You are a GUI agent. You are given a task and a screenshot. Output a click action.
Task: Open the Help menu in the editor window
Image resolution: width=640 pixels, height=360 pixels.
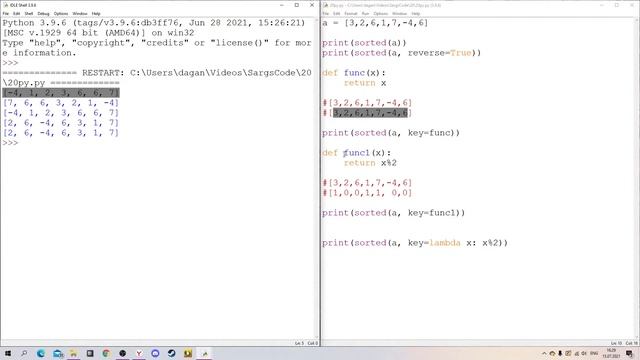416,13
